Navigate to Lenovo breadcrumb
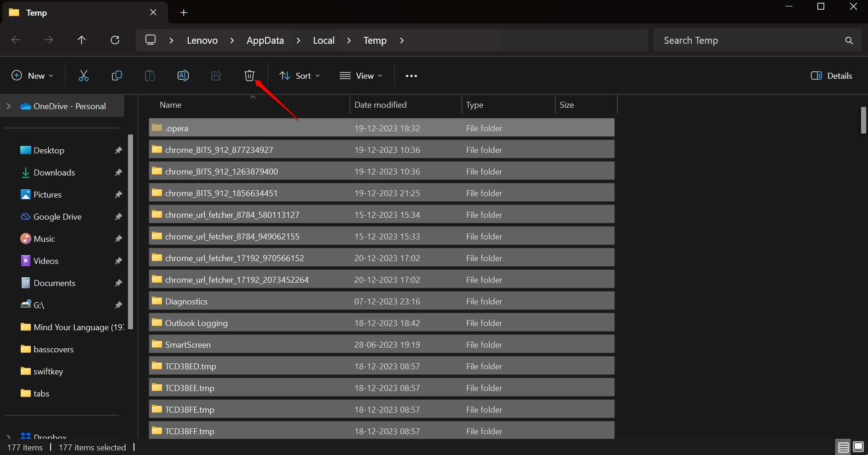Image resolution: width=868 pixels, height=455 pixels. tap(202, 41)
